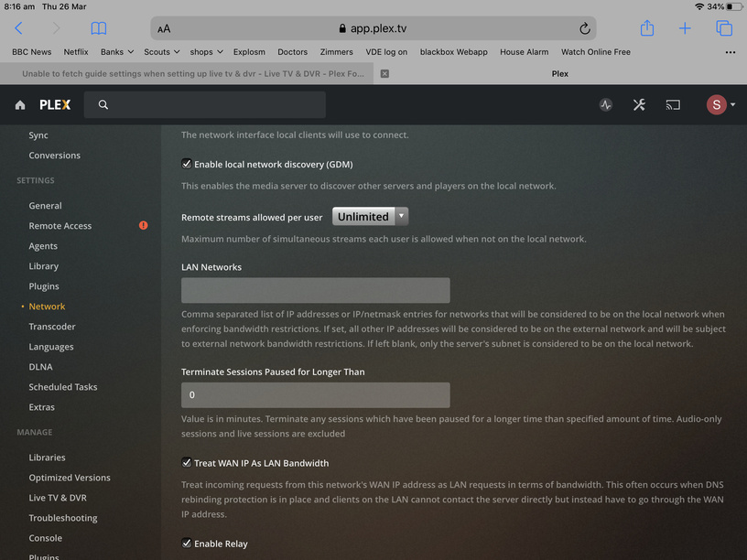The height and width of the screenshot is (560, 747).
Task: Open Console
Action: pyautogui.click(x=45, y=538)
